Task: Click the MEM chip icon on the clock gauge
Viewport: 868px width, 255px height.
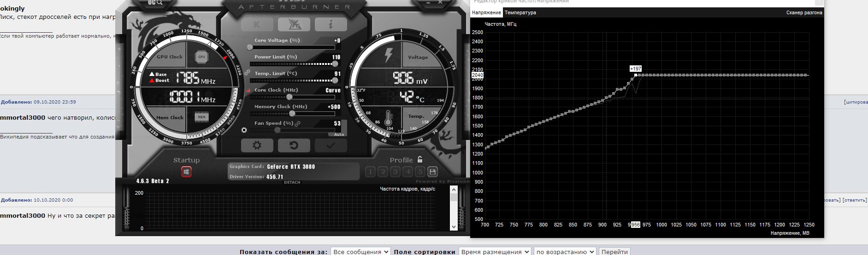Action: [x=201, y=117]
